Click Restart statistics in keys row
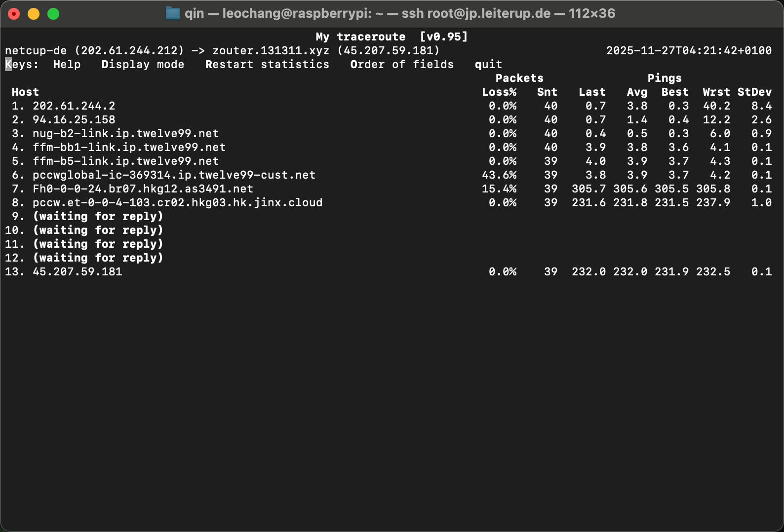 tap(267, 65)
